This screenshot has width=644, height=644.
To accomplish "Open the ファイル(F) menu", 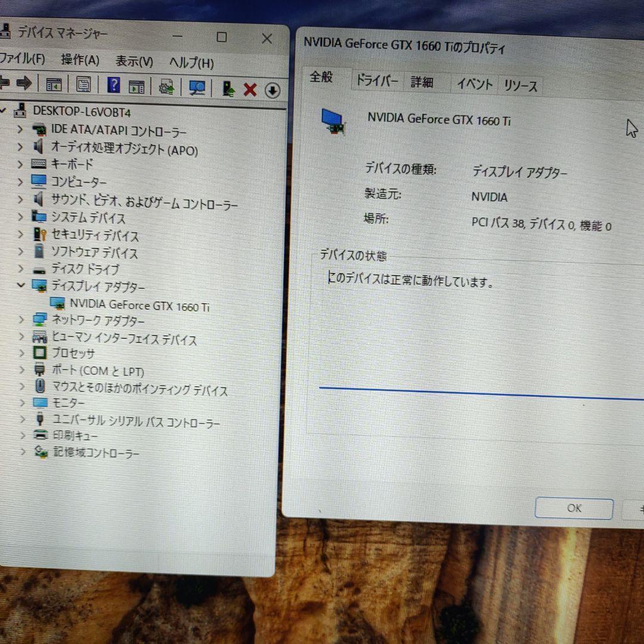I will [x=22, y=58].
